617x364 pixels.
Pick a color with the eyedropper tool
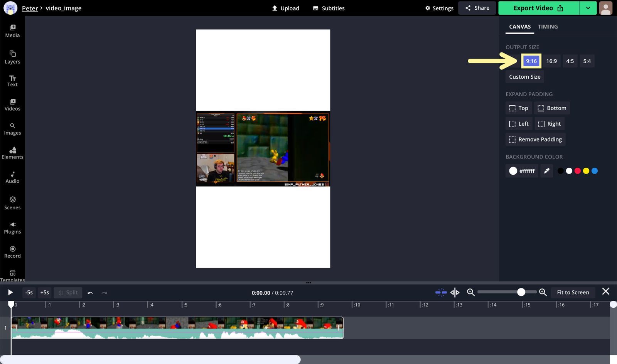click(546, 170)
